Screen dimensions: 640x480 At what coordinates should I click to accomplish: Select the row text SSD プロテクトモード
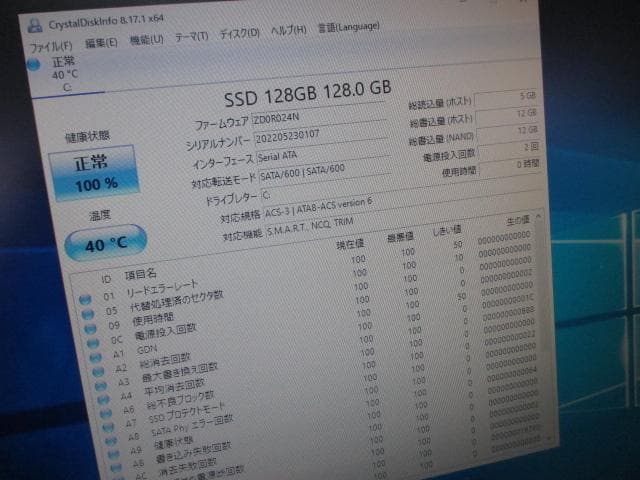click(x=187, y=412)
